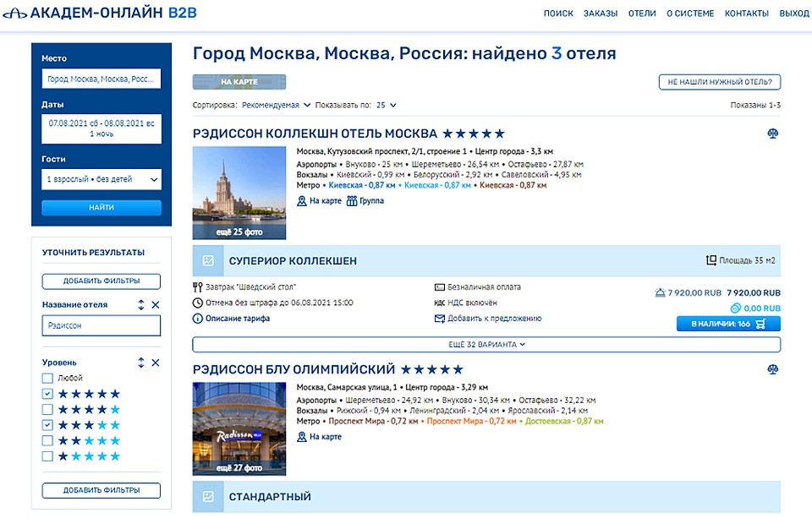Click the НДС icon label
This screenshot has height=518, width=812.
pos(440,303)
